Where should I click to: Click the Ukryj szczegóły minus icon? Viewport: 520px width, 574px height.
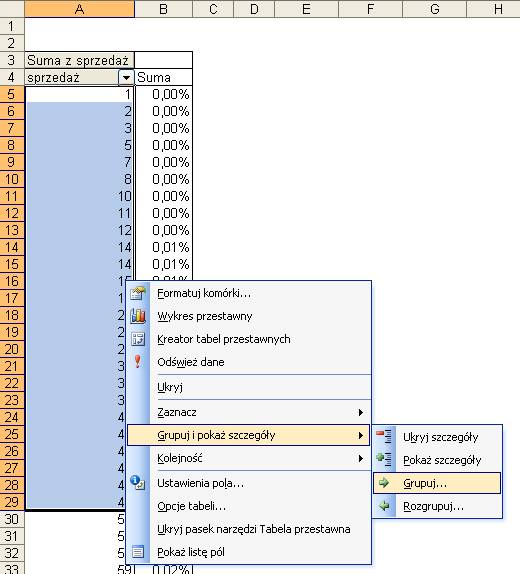click(x=384, y=436)
